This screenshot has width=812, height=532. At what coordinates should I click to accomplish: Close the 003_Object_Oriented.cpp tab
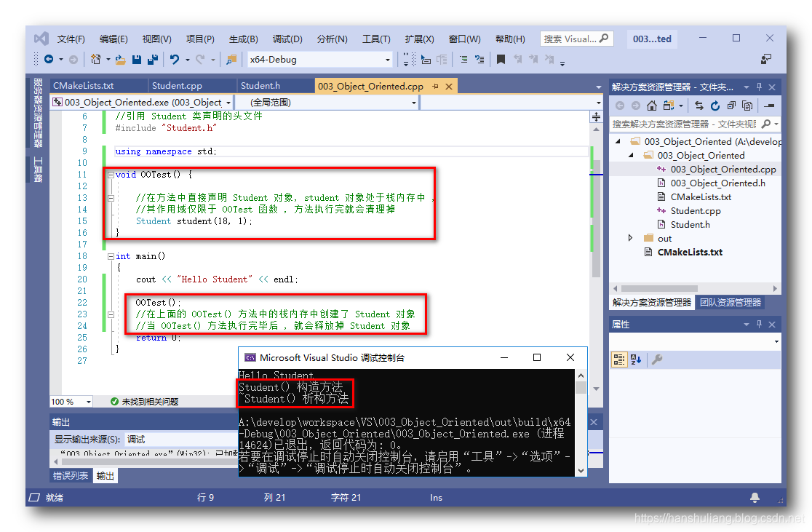tap(449, 87)
